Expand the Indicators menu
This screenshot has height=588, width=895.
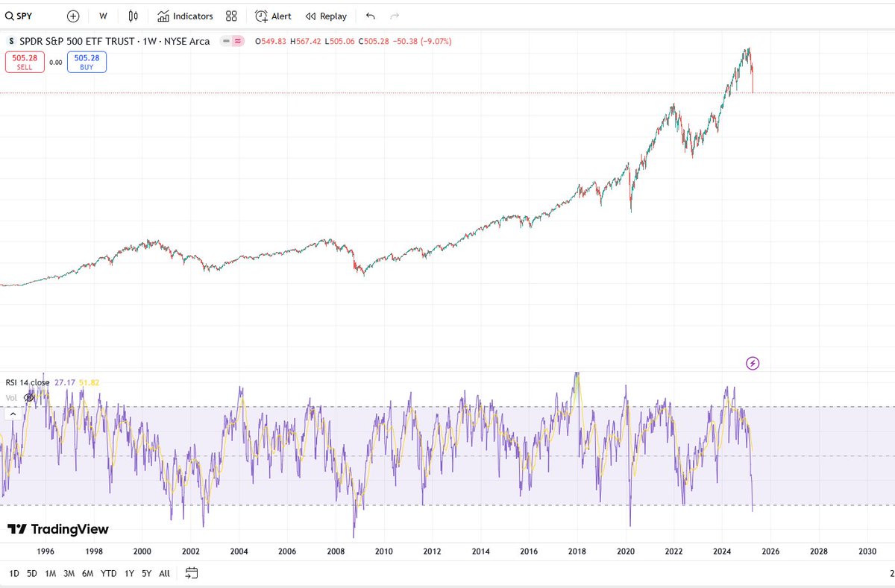point(185,15)
